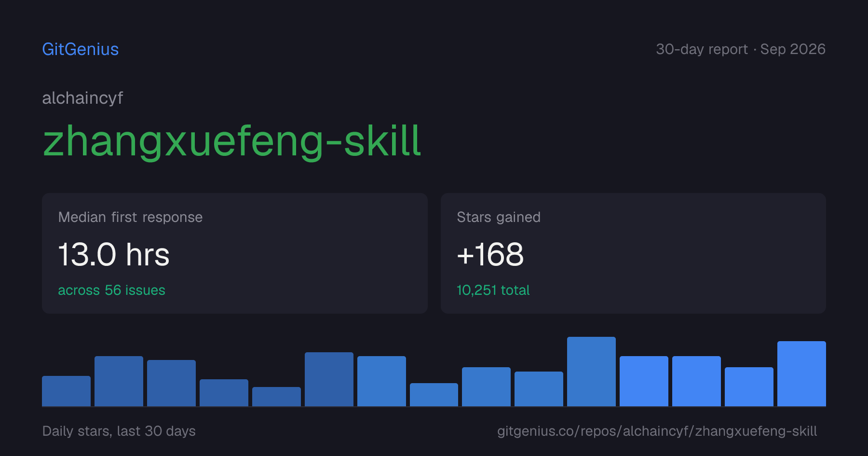Viewport: 868px width, 456px height.
Task: Click the GitGenius logo link
Action: [81, 49]
